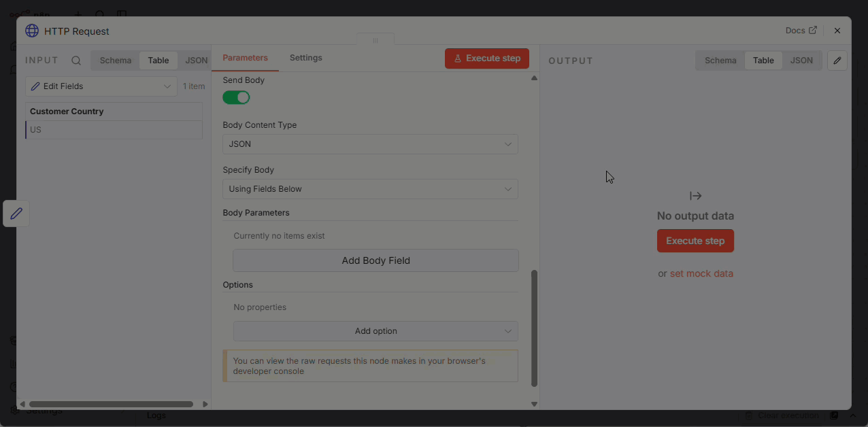Select the Parameters tab
This screenshot has width=868, height=427.
[x=245, y=58]
